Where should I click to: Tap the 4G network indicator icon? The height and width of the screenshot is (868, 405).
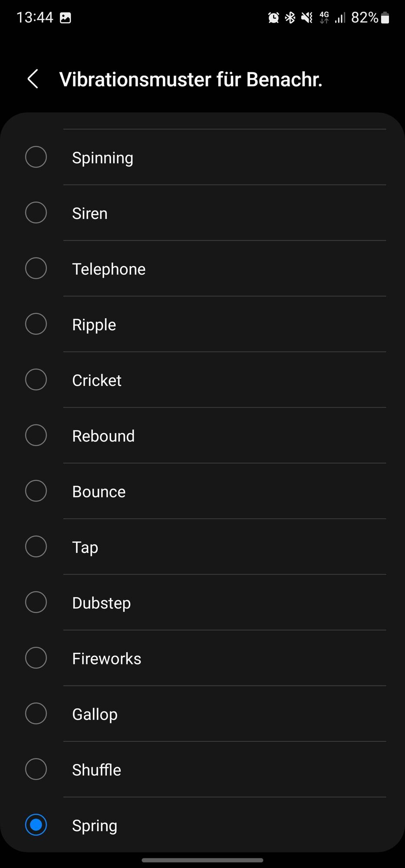(324, 18)
